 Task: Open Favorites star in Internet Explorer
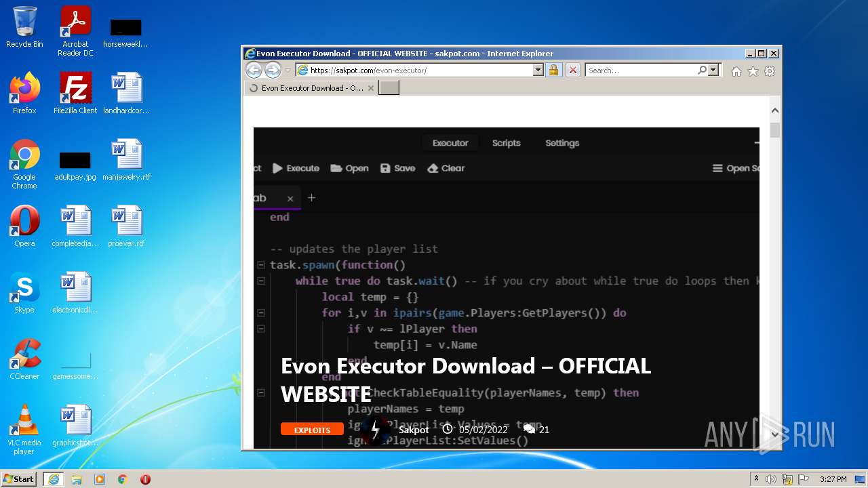pos(753,70)
